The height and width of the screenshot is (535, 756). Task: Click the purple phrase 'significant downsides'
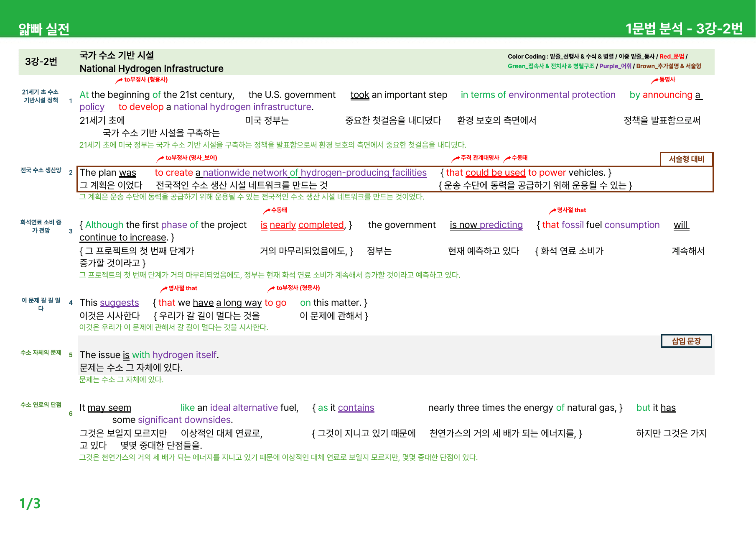tap(184, 420)
